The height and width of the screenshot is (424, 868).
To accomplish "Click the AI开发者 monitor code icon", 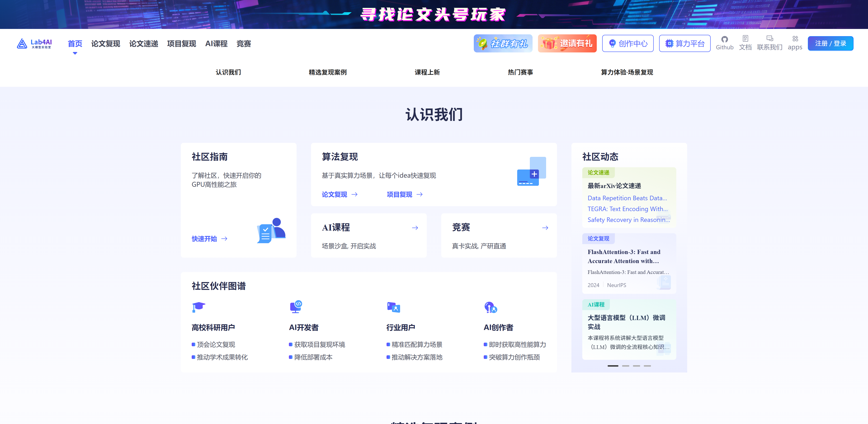I will (x=296, y=306).
